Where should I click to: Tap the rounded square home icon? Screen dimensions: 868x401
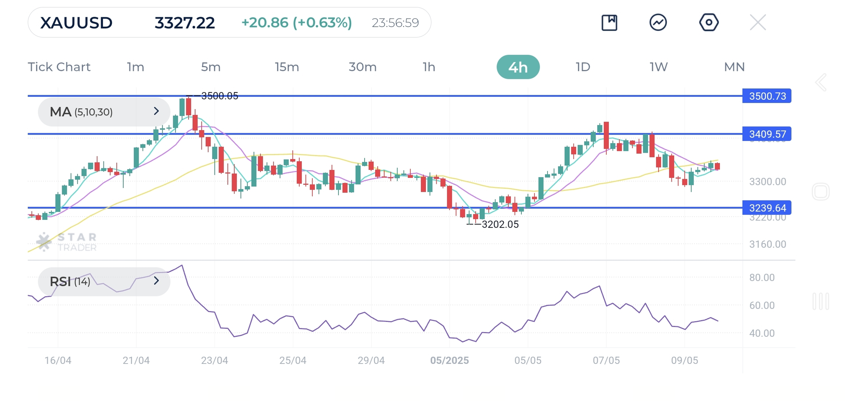pyautogui.click(x=820, y=192)
